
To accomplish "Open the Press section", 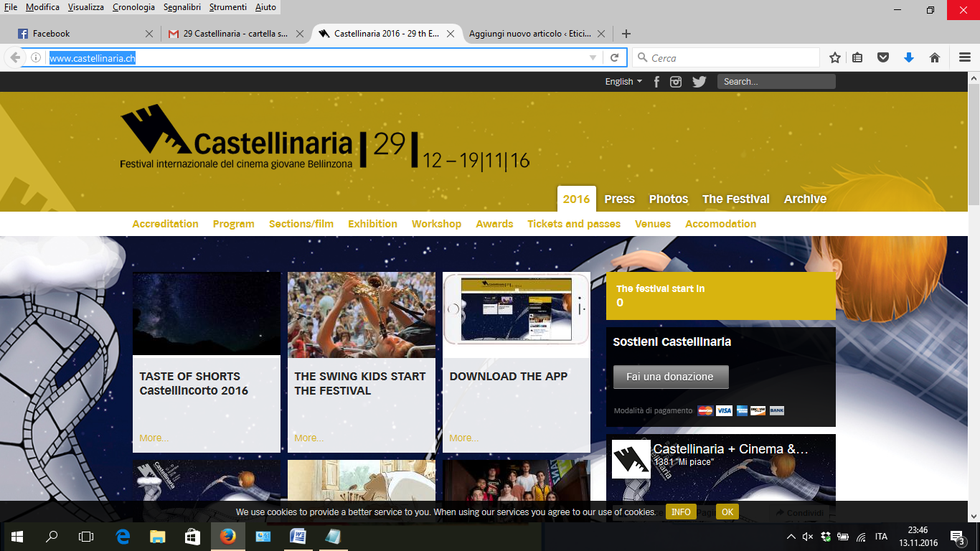I will (620, 199).
